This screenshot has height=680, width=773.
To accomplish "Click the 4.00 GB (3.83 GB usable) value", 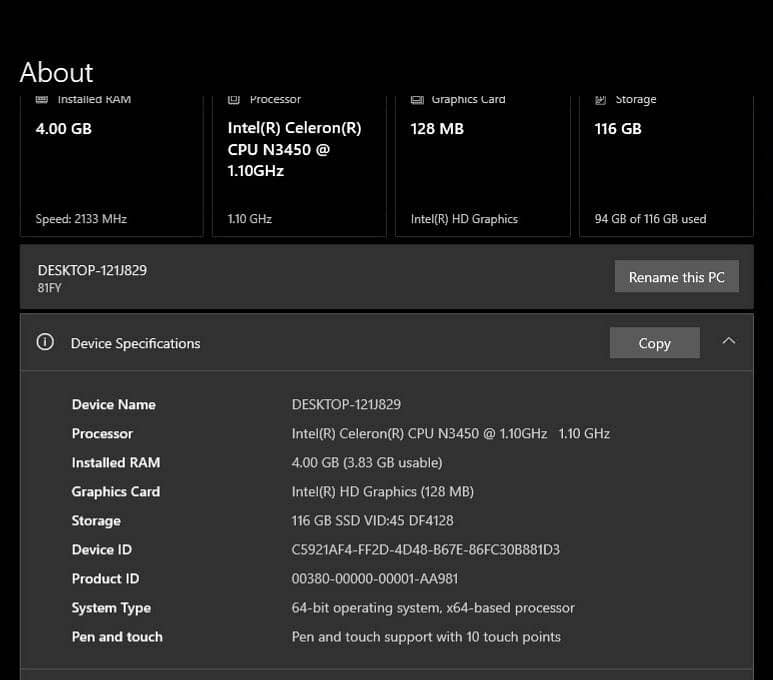I will coord(367,463).
